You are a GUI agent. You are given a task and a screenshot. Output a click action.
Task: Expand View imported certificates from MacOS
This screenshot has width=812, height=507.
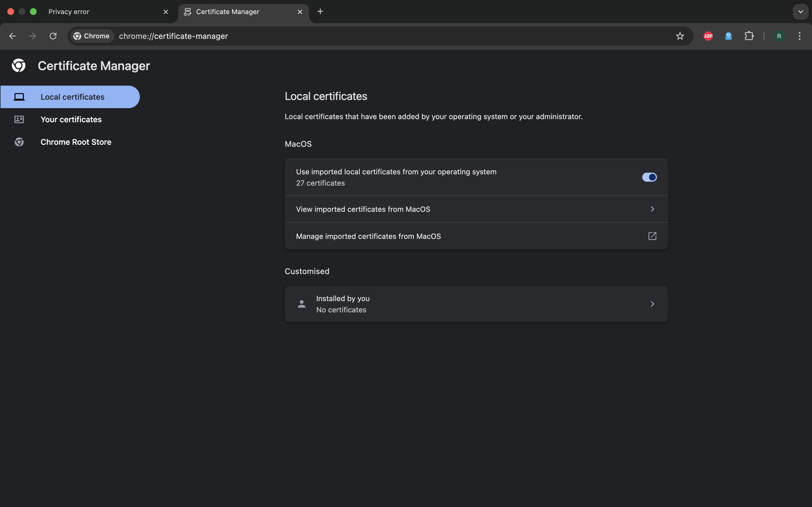click(x=652, y=209)
